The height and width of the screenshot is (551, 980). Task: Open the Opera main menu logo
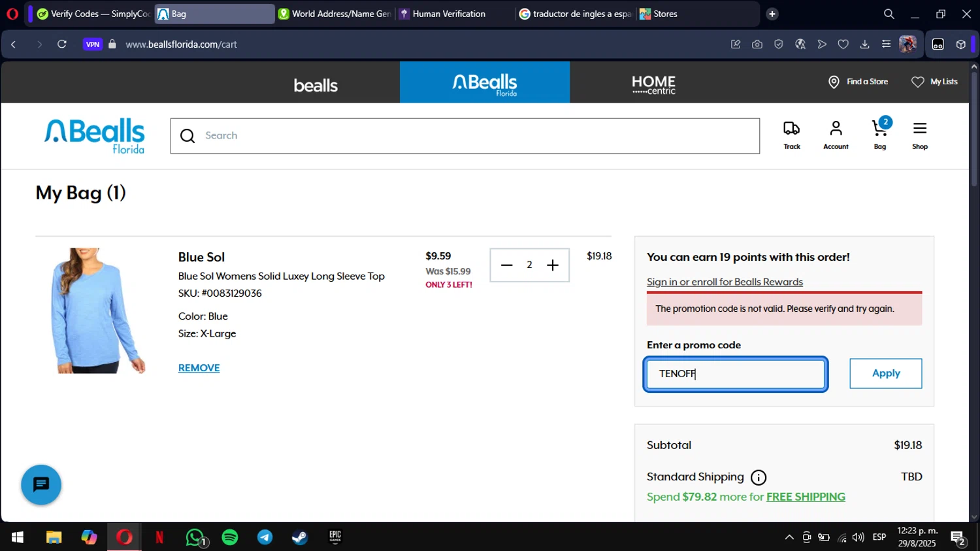12,14
